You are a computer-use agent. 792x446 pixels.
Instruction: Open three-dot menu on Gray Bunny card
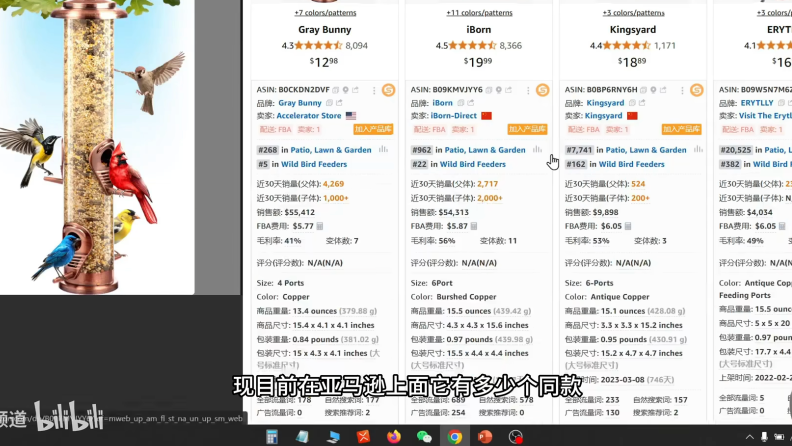(x=374, y=90)
